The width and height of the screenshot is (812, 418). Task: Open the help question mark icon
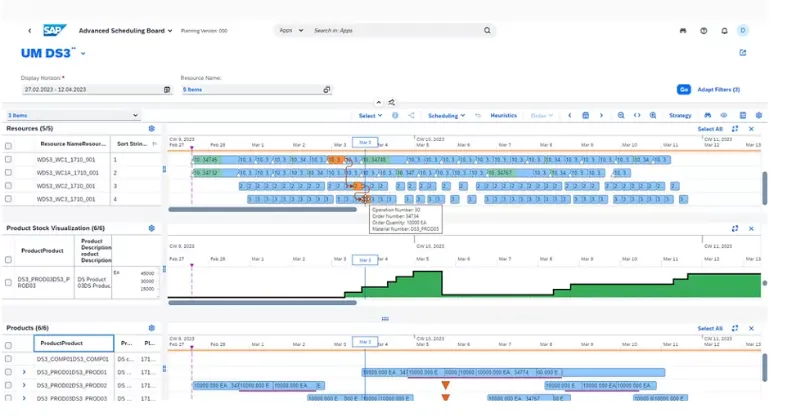(x=703, y=31)
